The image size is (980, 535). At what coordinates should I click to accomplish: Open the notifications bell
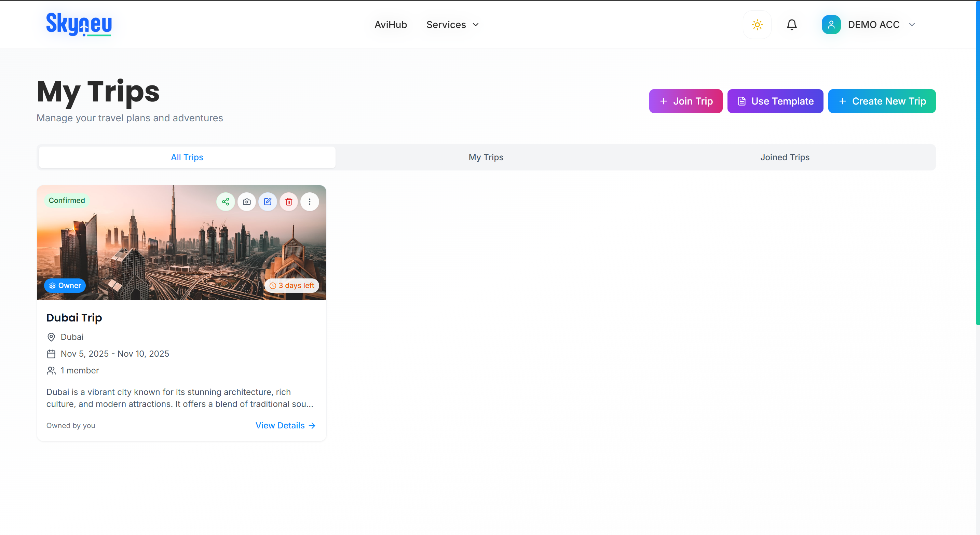click(x=792, y=24)
